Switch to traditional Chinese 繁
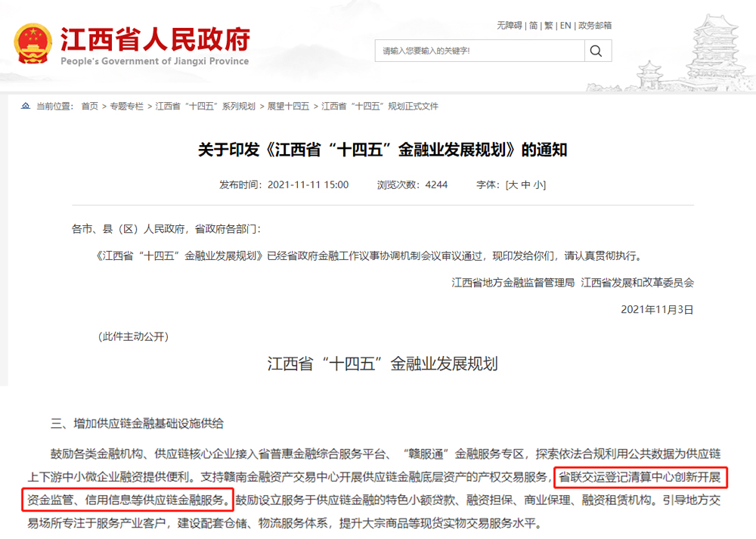Image resolution: width=756 pixels, height=539 pixels. pos(548,26)
